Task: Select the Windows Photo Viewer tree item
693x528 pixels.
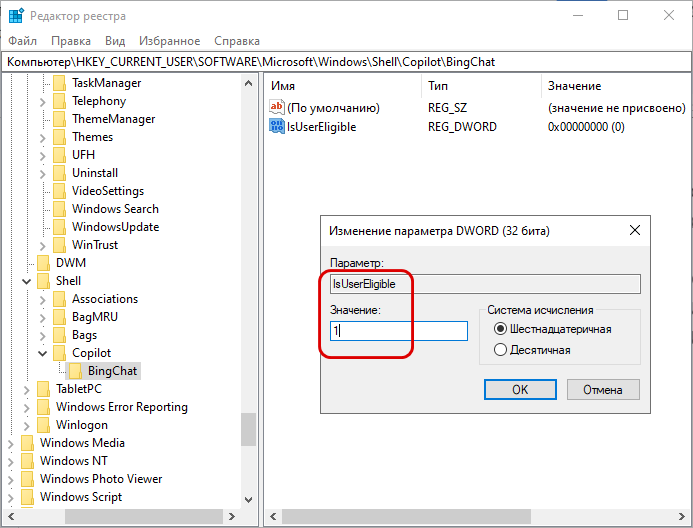Action: [101, 479]
